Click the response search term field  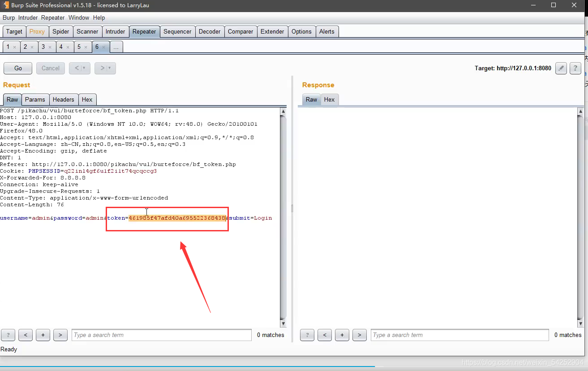point(459,335)
